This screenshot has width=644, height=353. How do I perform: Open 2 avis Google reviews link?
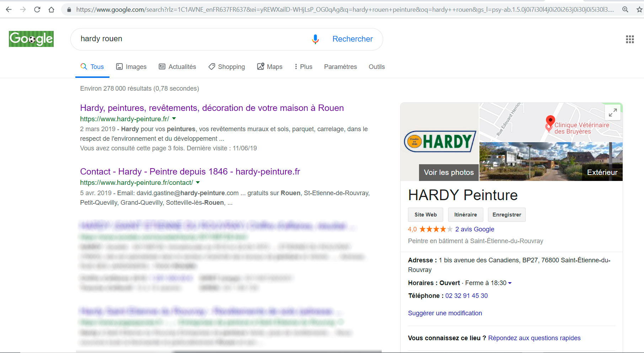coord(475,229)
